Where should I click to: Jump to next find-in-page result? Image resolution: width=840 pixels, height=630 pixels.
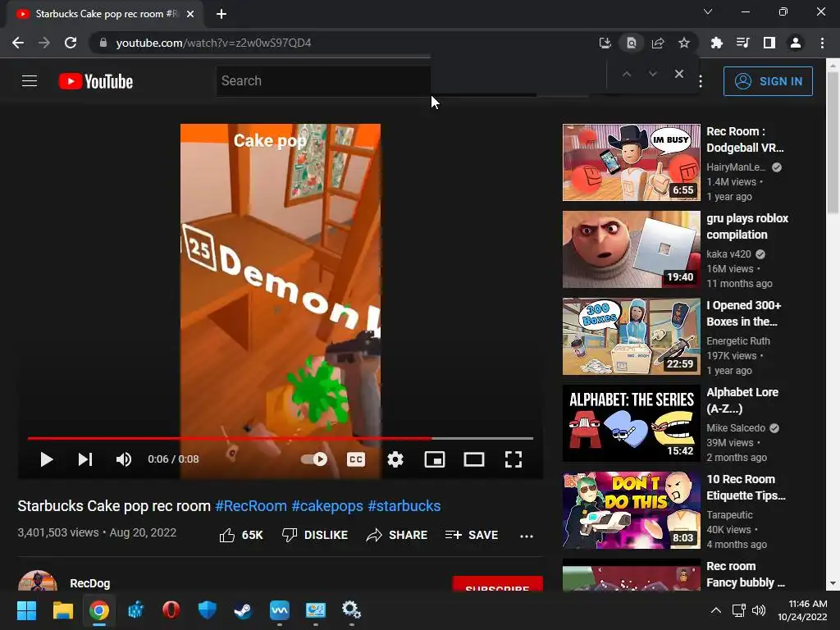point(652,74)
